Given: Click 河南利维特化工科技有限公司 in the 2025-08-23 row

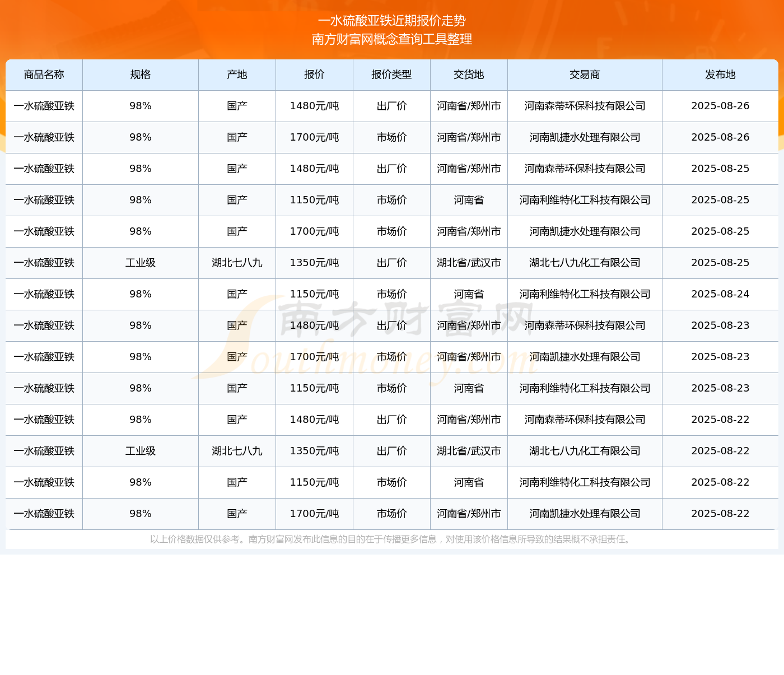Looking at the screenshot, I should click(585, 388).
